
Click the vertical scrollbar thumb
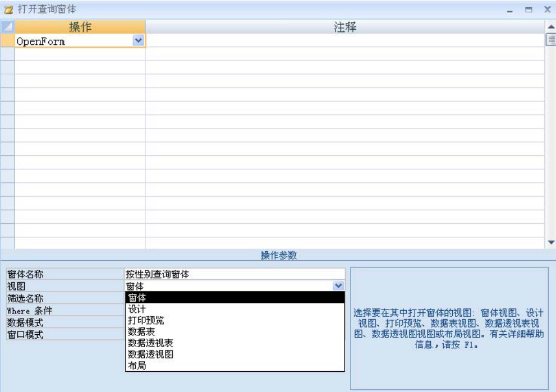[550, 40]
